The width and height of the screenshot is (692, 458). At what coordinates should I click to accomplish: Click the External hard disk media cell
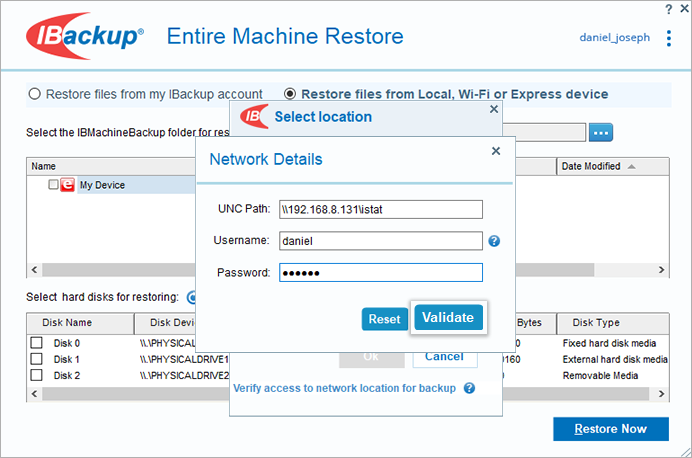tap(615, 360)
